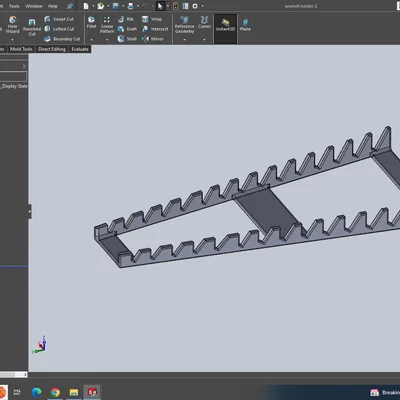400x400 pixels.
Task: Open the Options gear icon
Action: [x=195, y=6]
